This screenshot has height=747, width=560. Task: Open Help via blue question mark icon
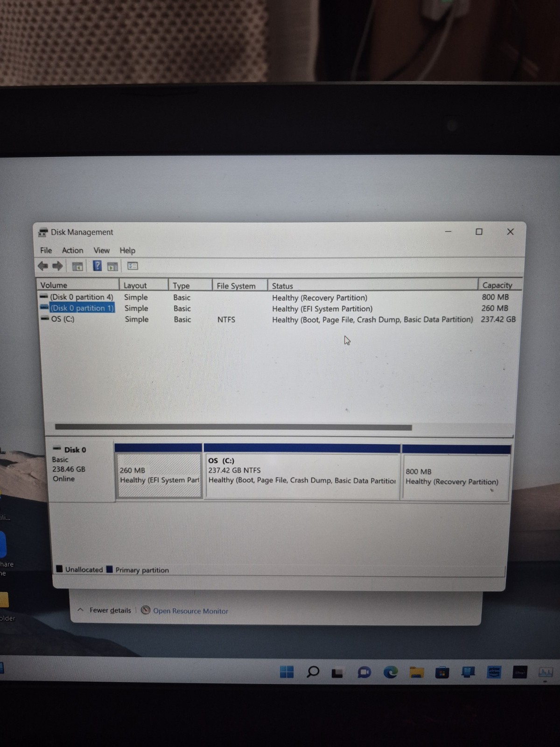point(97,266)
